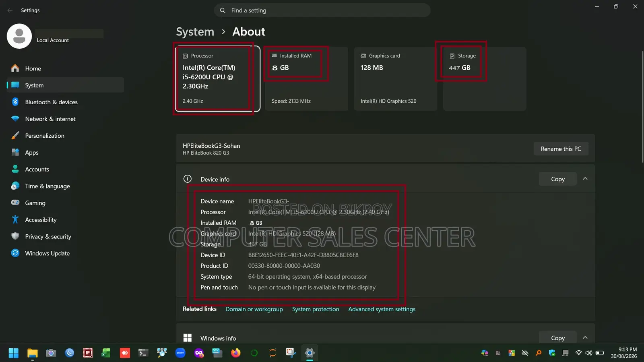
Task: Focus the Find a setting search box
Action: pyautogui.click(x=322, y=10)
